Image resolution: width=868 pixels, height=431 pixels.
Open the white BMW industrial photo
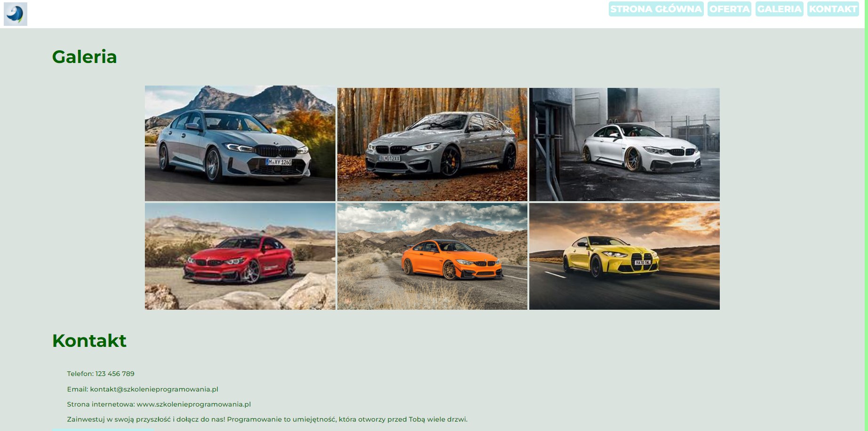point(624,144)
